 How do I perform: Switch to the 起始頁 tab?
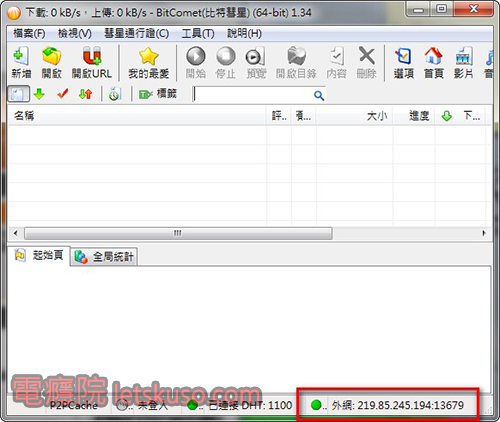pyautogui.click(x=39, y=256)
